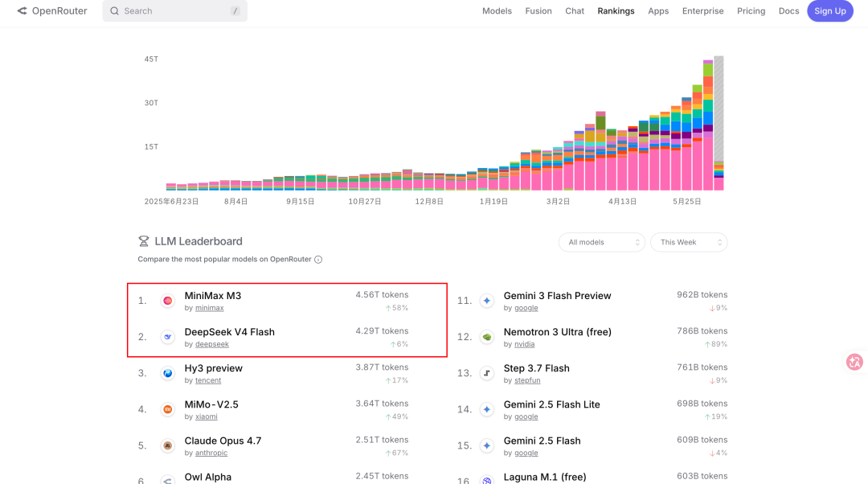Click the Claude Opus 4.7 Anthropic icon

168,445
